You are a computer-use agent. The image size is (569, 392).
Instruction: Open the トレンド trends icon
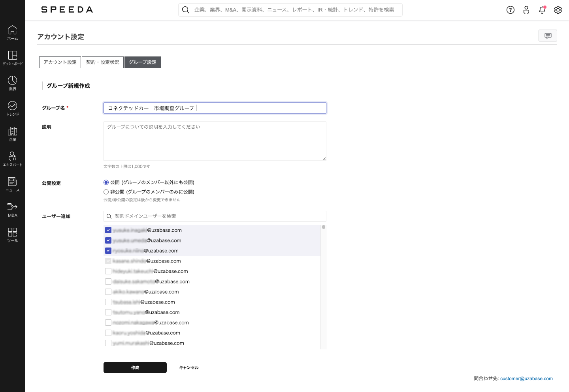pos(13,108)
